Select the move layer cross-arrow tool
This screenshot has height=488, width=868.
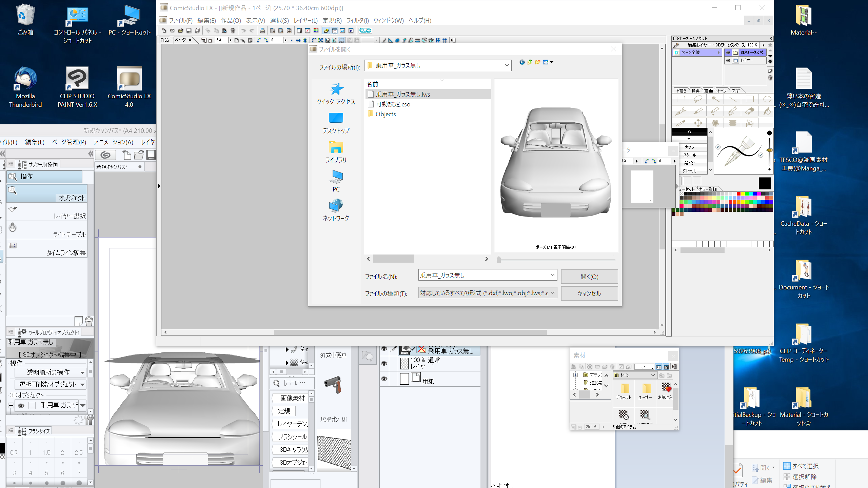click(698, 123)
